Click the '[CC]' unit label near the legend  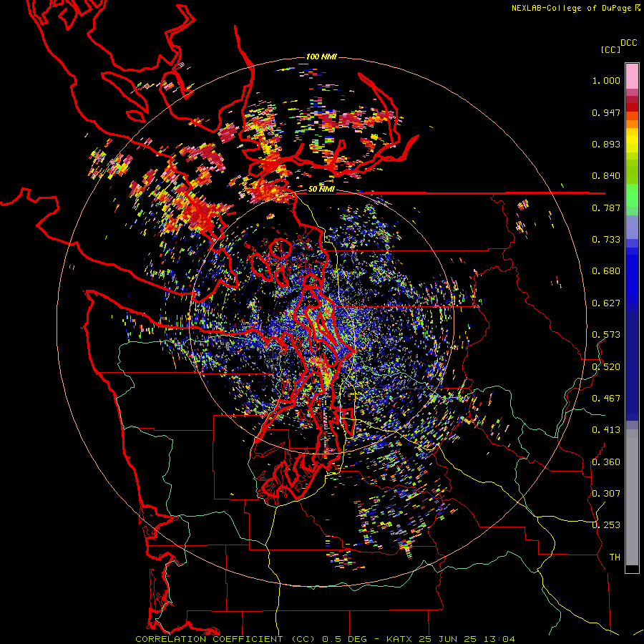[x=611, y=49]
